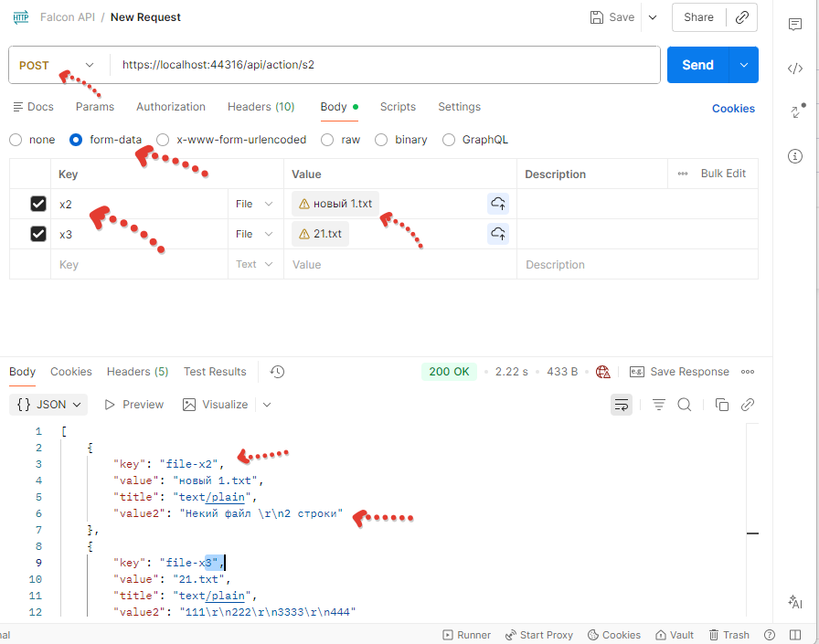Uncheck the x3 key checkbox
The width and height of the screenshot is (819, 644).
tap(38, 234)
